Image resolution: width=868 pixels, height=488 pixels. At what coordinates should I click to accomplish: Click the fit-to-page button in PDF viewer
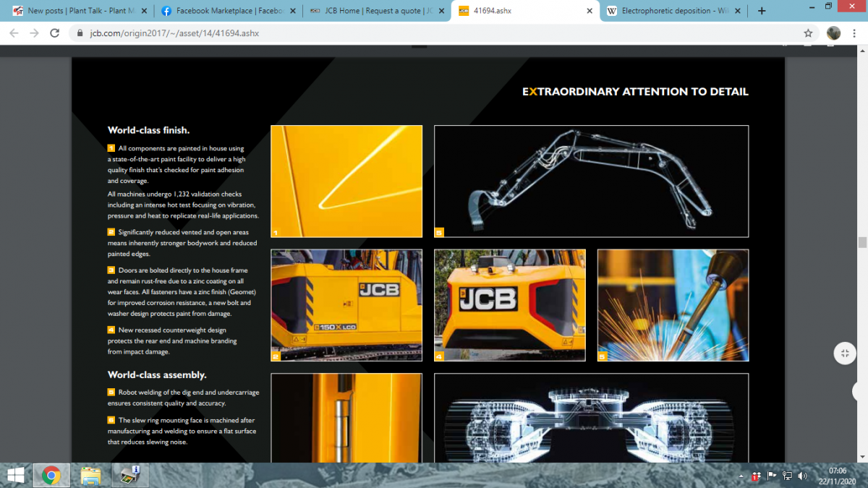844,353
